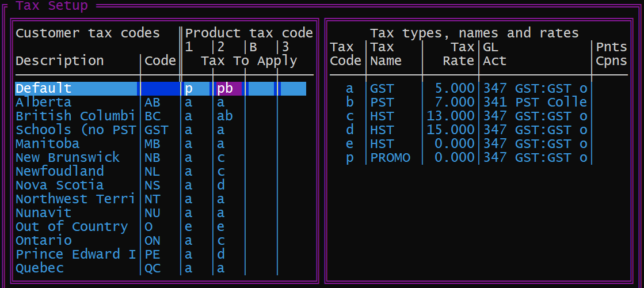Image resolution: width=644 pixels, height=288 pixels.
Task: Select the Manitoba code MB
Action: [153, 144]
